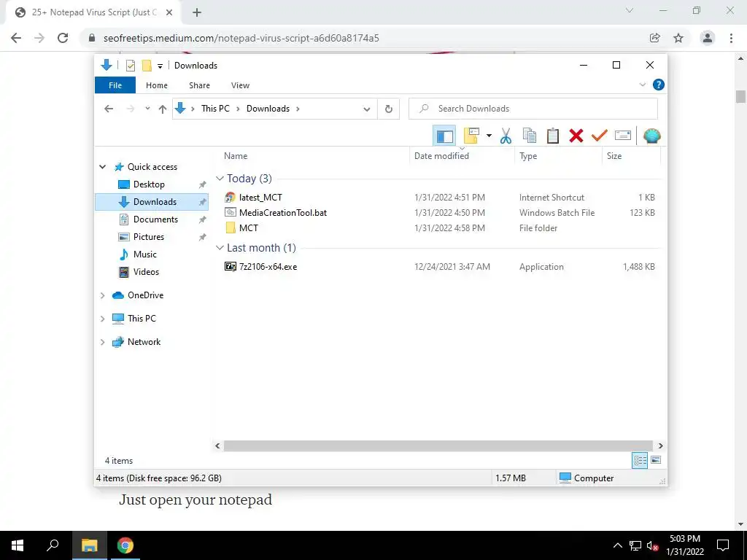The height and width of the screenshot is (560, 747).
Task: Expand the Network tree node
Action: click(102, 342)
